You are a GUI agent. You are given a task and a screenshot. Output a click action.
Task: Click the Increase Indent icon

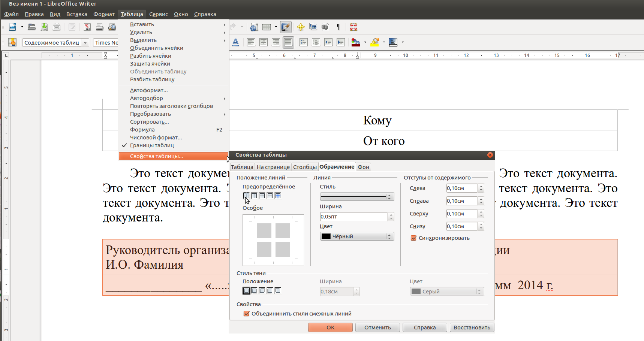click(x=341, y=42)
